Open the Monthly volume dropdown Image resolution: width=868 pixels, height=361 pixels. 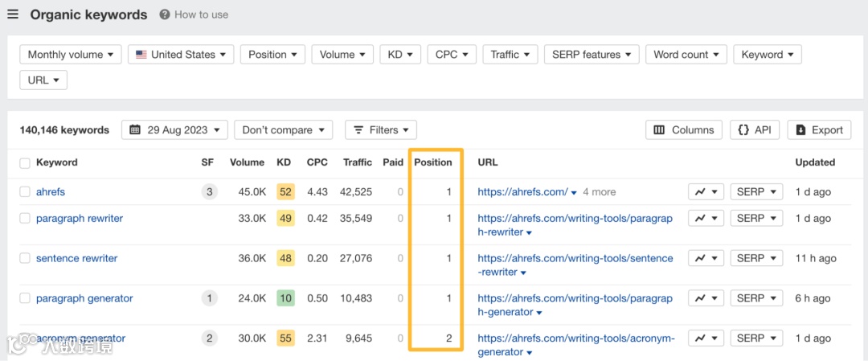[x=70, y=54]
